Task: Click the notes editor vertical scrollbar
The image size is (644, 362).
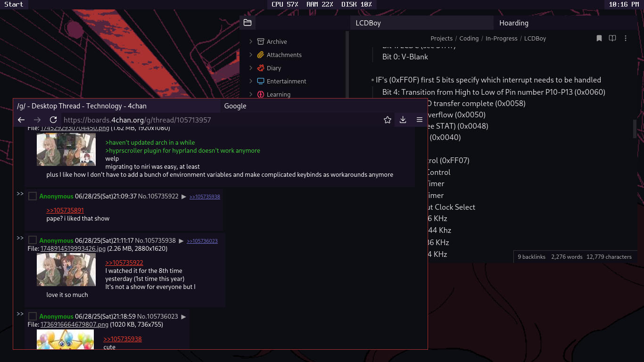Action: (x=635, y=129)
